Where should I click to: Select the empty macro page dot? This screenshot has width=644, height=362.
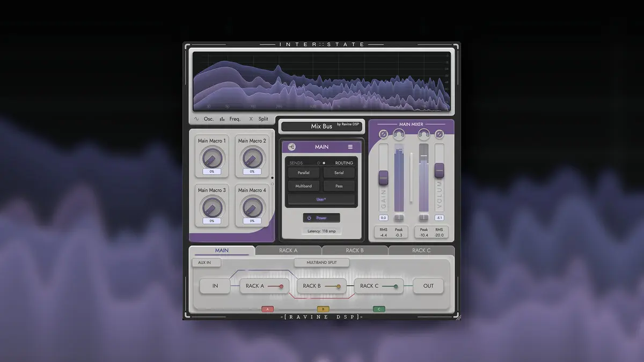272,184
